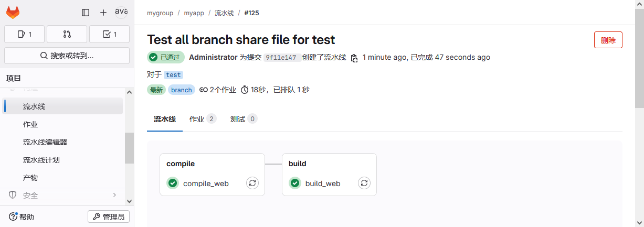Rerun the build_web job
Image resolution: width=644 pixels, height=227 pixels.
(x=364, y=183)
